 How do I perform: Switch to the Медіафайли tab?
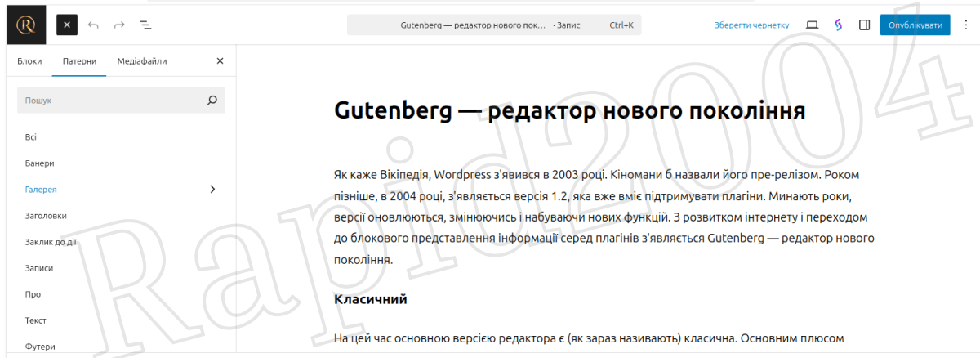coord(142,61)
